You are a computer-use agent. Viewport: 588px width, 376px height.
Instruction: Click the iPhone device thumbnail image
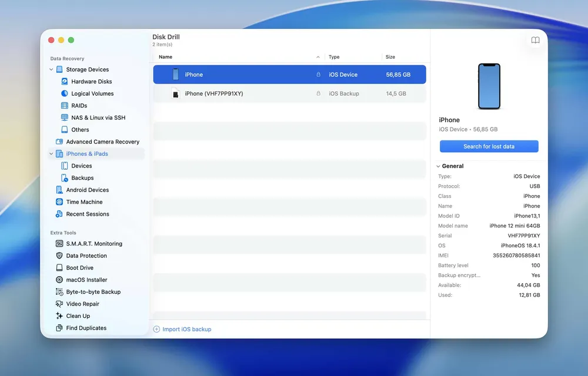489,86
